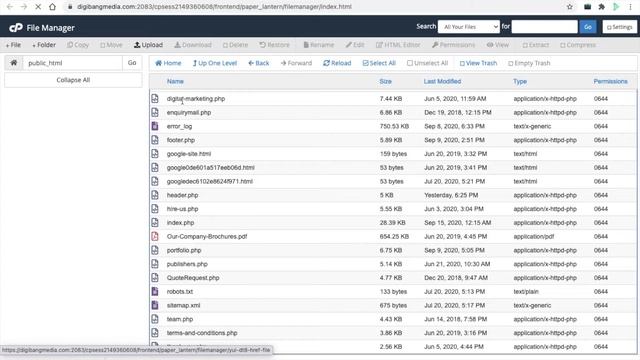
Task: Click the header.php file icon
Action: click(x=155, y=195)
